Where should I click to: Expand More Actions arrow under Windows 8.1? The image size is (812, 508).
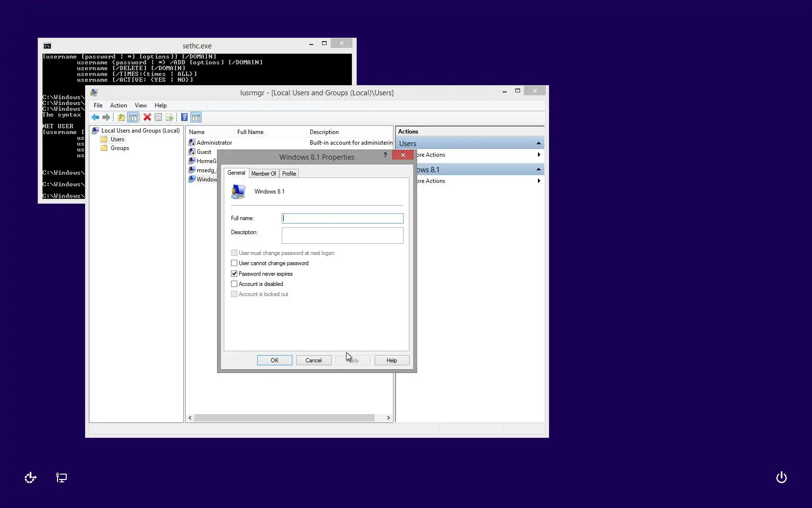tap(539, 181)
